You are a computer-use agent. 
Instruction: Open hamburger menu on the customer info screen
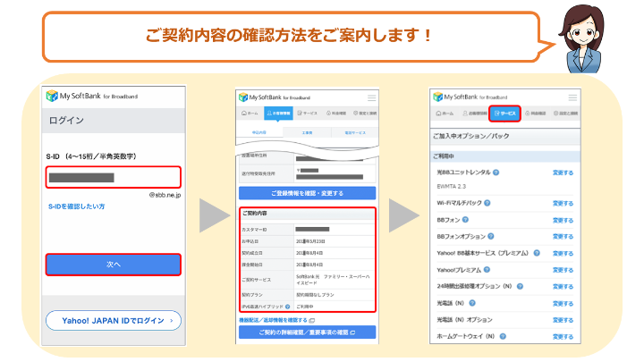point(371,98)
